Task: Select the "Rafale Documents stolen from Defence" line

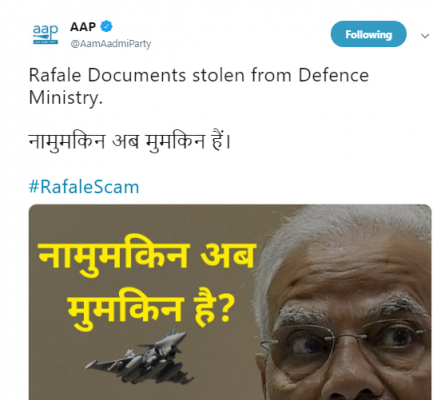Action: tap(199, 75)
